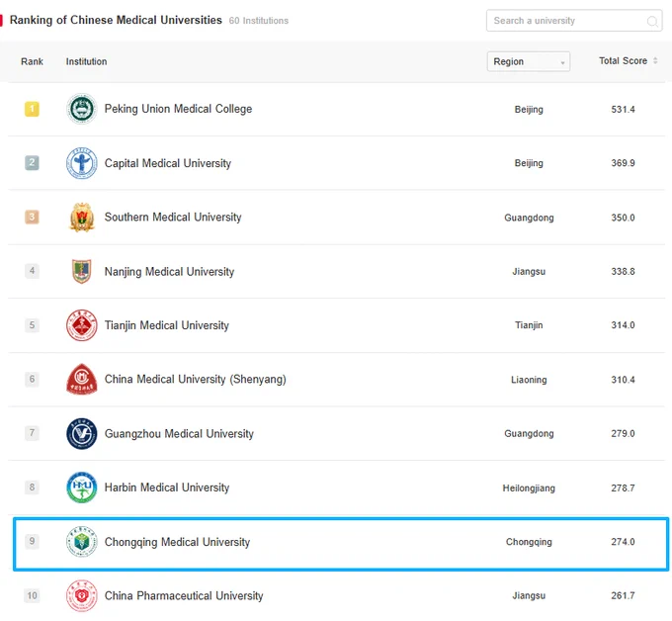Click Jiangsu region in Nanjing Medical row
Image resolution: width=672 pixels, height=621 pixels.
(529, 272)
